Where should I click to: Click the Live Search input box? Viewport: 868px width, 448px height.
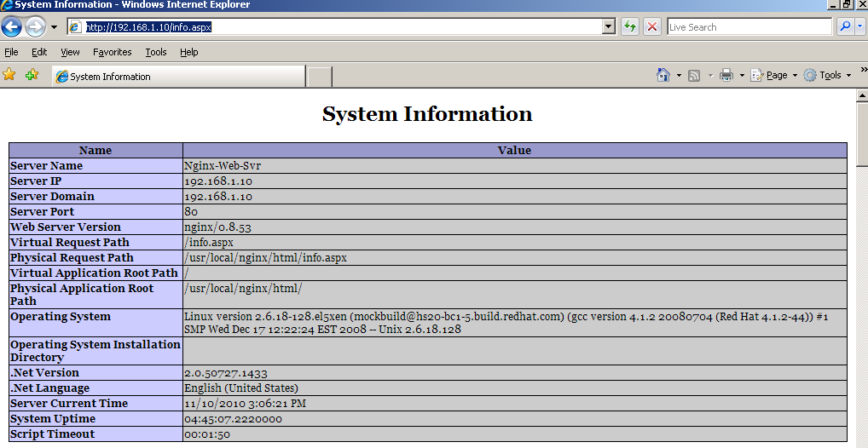point(749,26)
